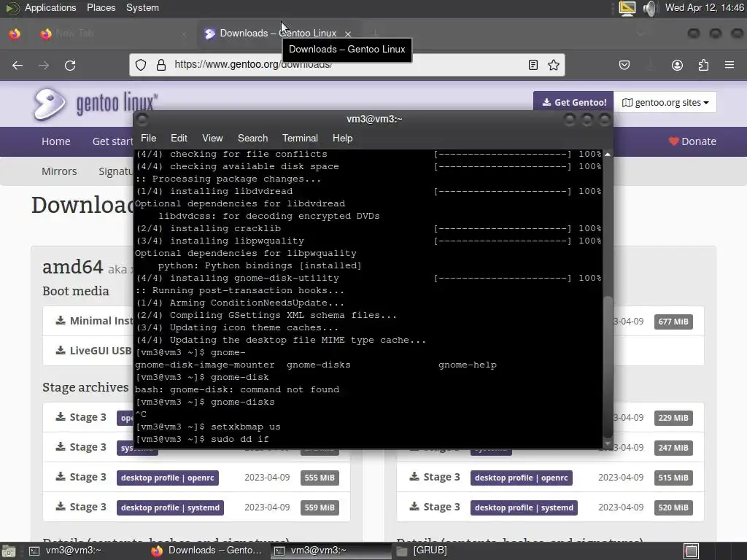Click the 677 MiB size badge

click(673, 322)
